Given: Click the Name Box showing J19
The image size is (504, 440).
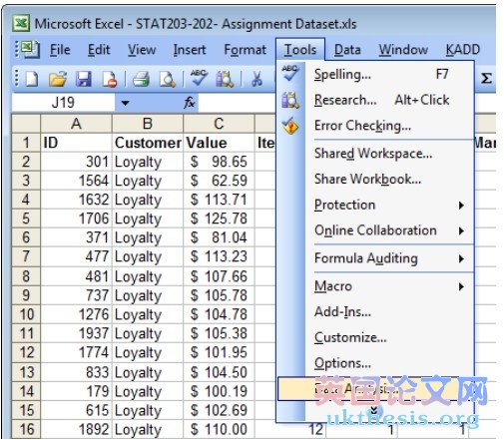Looking at the screenshot, I should (63, 103).
